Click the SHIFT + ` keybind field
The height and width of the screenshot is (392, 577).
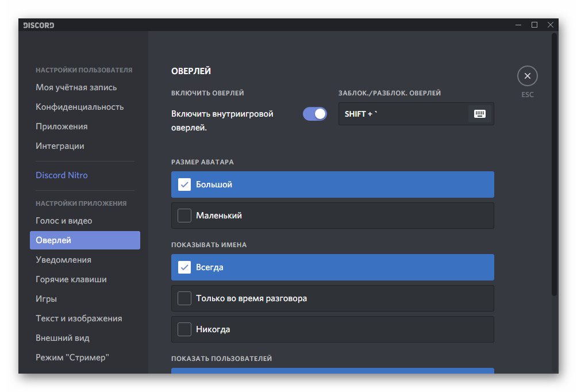click(416, 114)
